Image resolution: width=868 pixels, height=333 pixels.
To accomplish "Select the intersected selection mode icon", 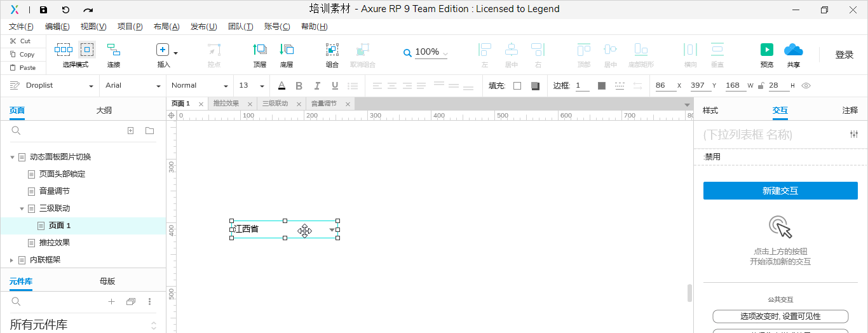I will (64, 50).
